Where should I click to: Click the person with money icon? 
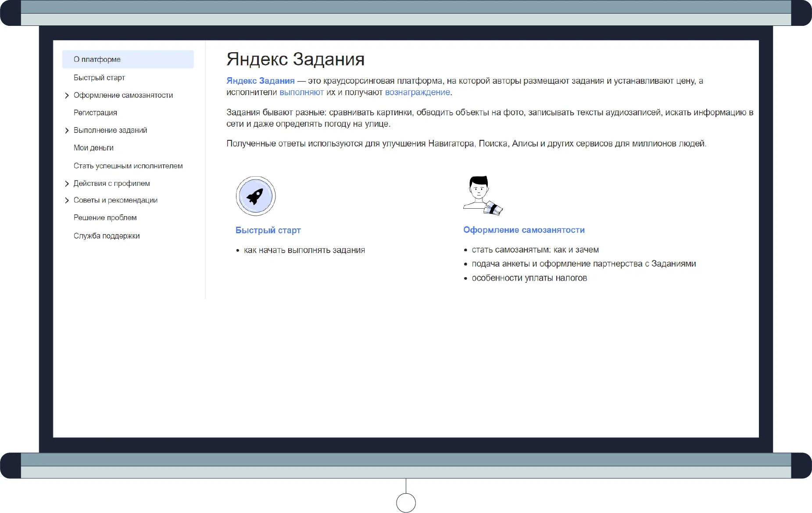(483, 196)
